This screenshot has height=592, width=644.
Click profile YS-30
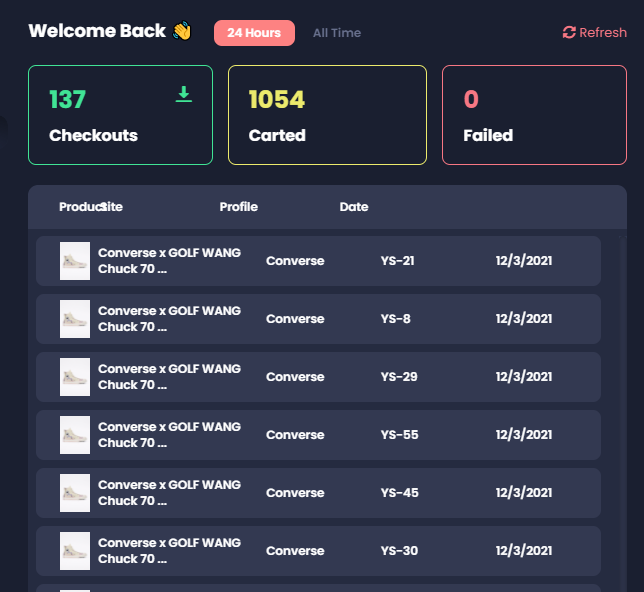(x=399, y=551)
